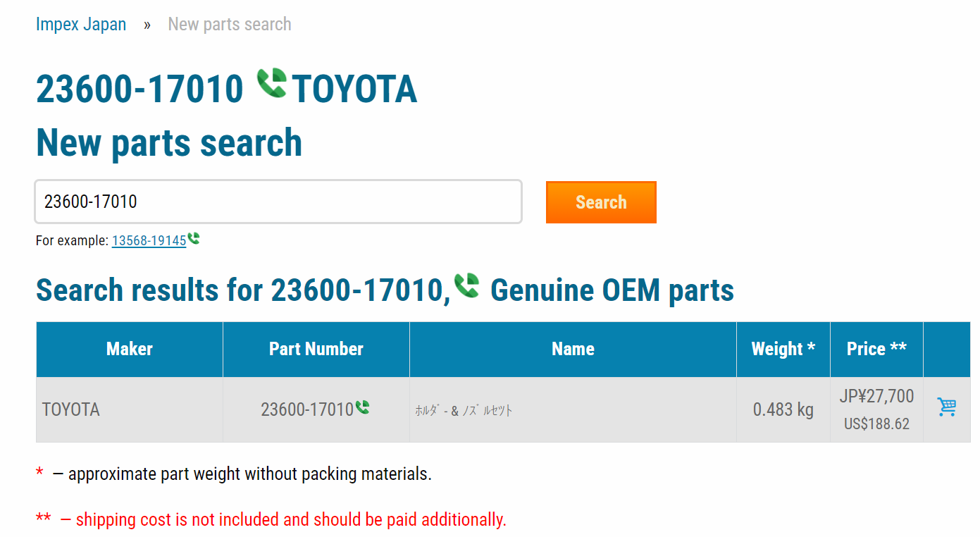
Task: Select part number 23600-17010 in results row
Action: pyautogui.click(x=307, y=409)
